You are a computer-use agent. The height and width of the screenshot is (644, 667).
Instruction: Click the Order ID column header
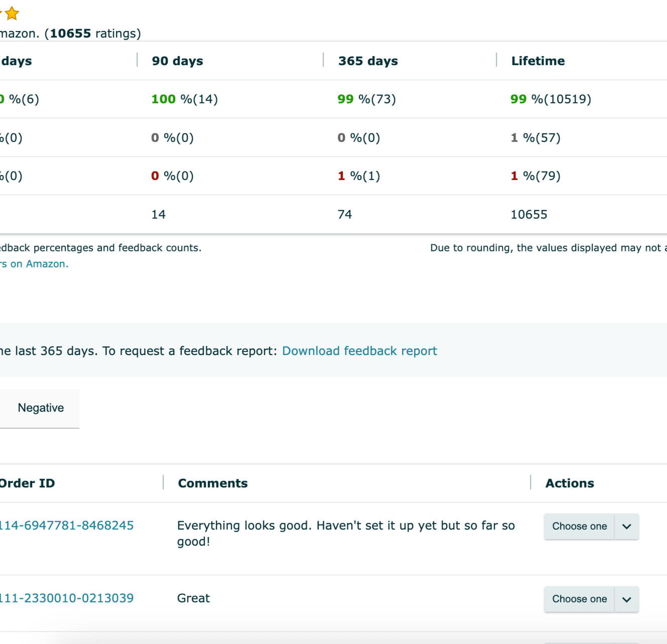(27, 484)
